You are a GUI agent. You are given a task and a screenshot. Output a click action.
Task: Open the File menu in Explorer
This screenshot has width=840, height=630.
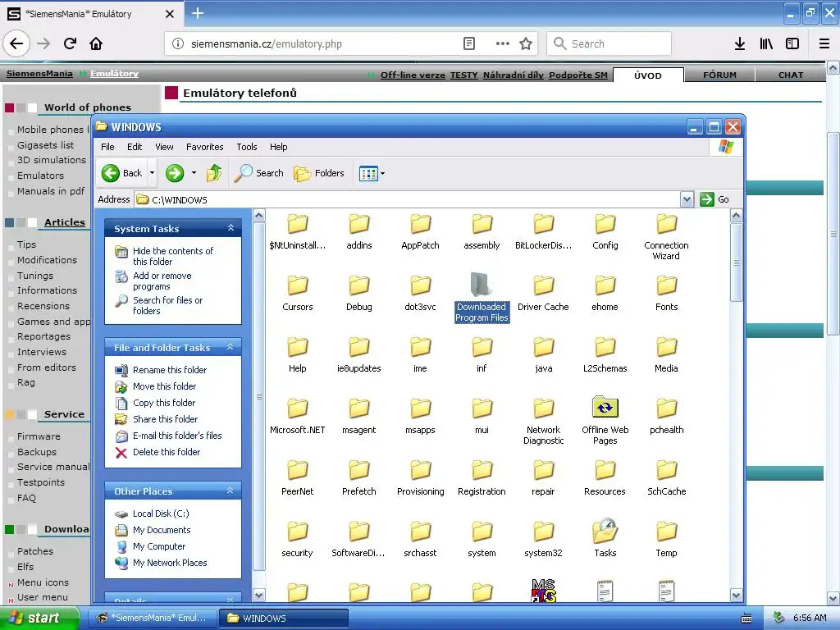click(x=107, y=147)
